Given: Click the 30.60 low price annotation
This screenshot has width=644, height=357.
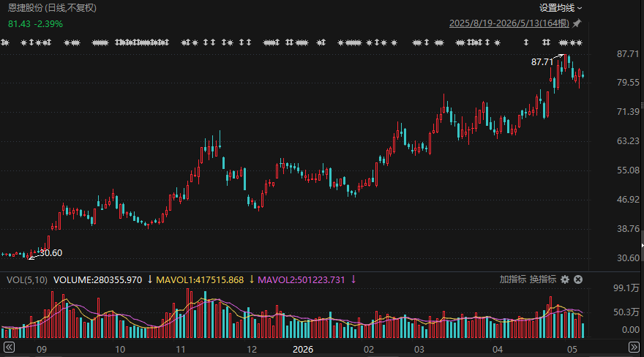Looking at the screenshot, I should pos(51,253).
